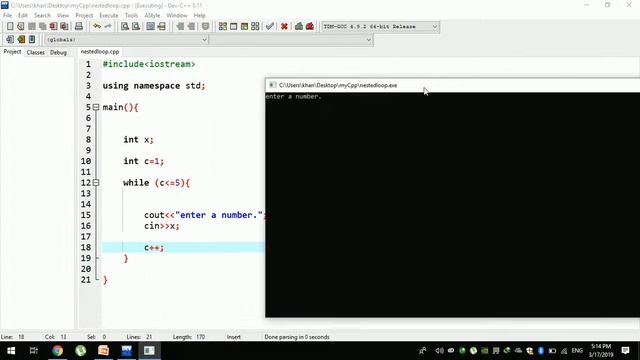Click the Compile and Run toolbar icon
This screenshot has width=640, height=360.
(x=244, y=27)
